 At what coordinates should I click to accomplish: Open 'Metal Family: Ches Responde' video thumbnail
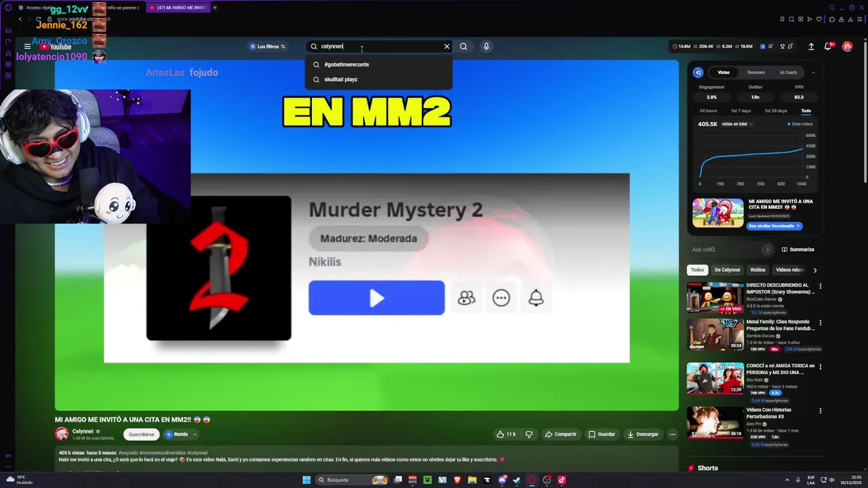click(715, 335)
